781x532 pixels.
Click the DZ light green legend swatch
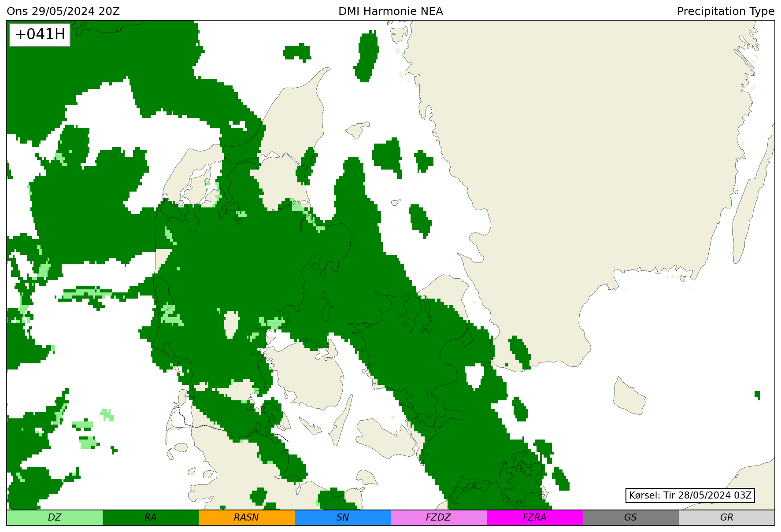point(55,517)
